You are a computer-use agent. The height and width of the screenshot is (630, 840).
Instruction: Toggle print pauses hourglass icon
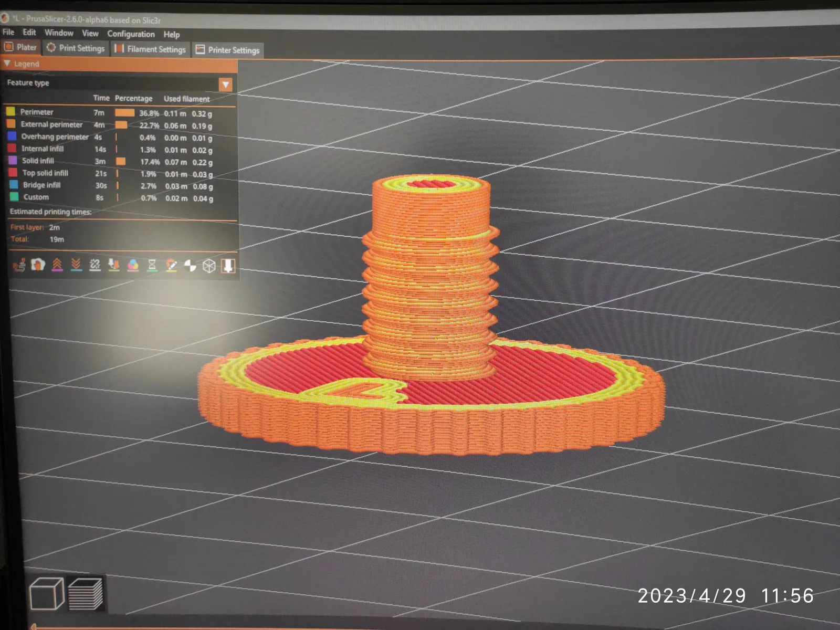click(152, 265)
